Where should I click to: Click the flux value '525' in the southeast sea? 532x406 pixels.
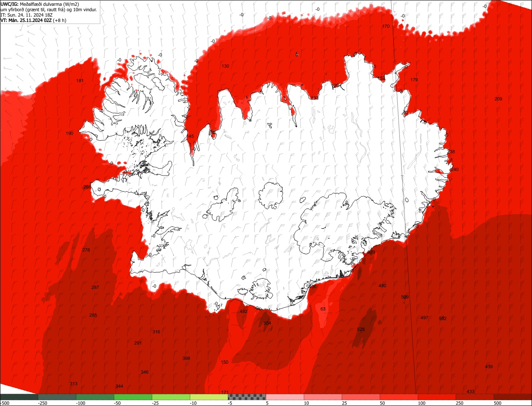(x=361, y=329)
